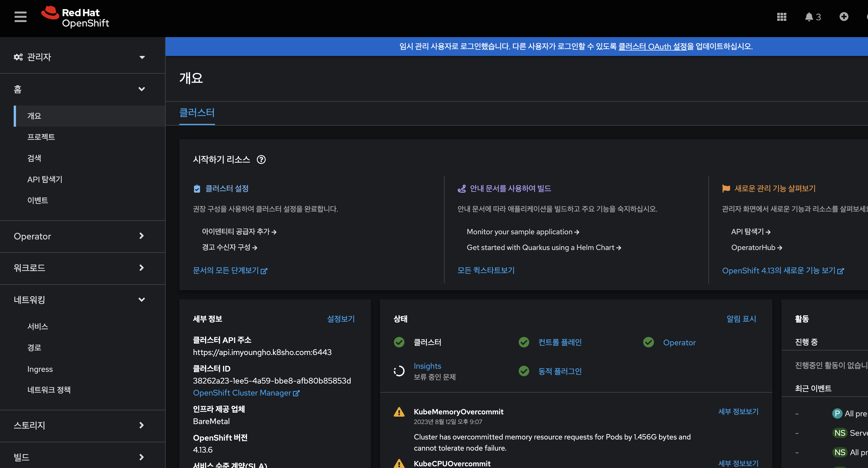Click the green check beside 컨트롤 플레인
Image resolution: width=868 pixels, height=468 pixels.
click(x=524, y=342)
